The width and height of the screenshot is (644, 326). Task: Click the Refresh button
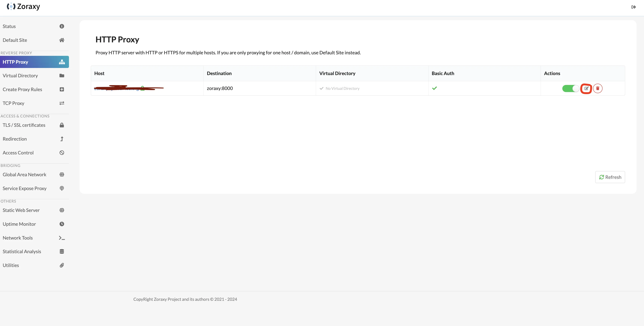610,177
